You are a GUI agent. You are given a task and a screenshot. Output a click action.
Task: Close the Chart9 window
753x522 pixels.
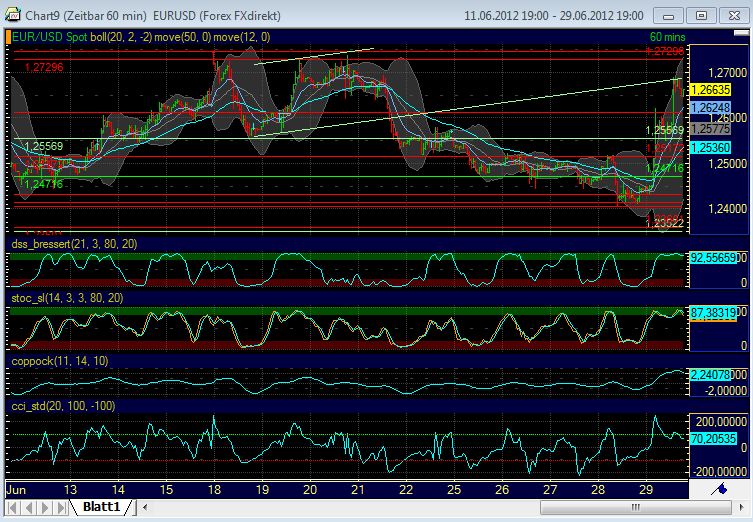point(734,16)
